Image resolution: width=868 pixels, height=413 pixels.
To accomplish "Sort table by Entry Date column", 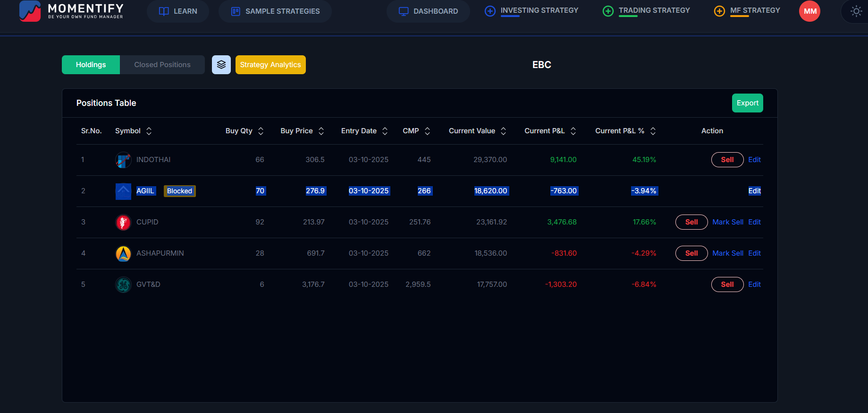I will [x=385, y=131].
